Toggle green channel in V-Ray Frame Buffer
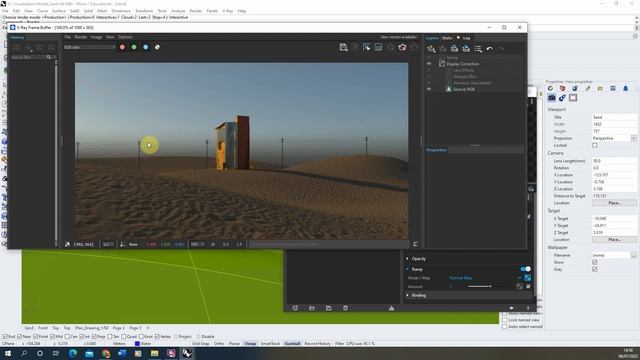 [x=134, y=47]
